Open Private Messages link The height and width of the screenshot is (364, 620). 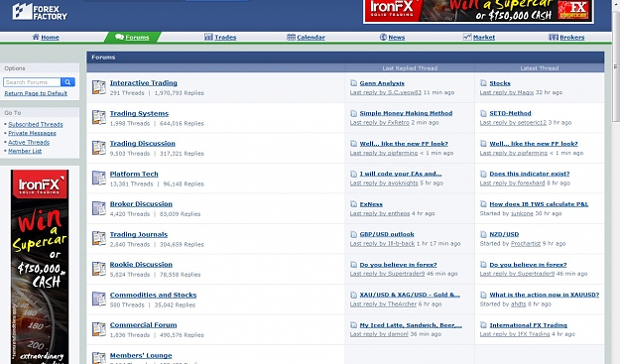pyautogui.click(x=32, y=133)
